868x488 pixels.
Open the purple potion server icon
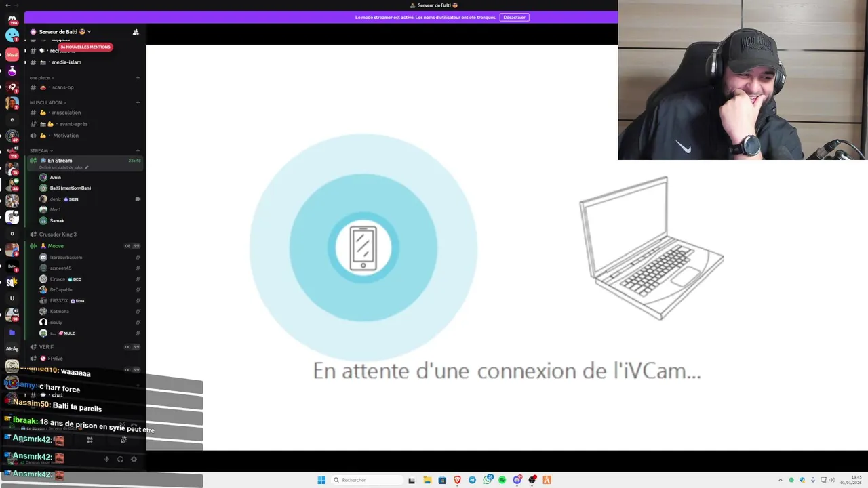(12, 71)
